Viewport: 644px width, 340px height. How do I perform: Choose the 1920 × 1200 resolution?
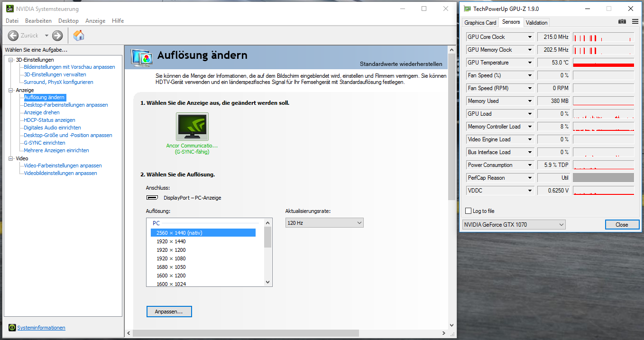[x=171, y=250]
